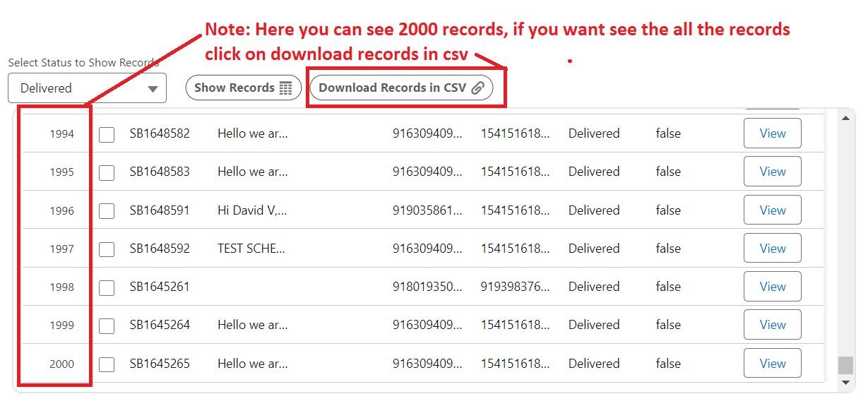Click the record ID SB1648582
The width and height of the screenshot is (868, 406).
[160, 133]
